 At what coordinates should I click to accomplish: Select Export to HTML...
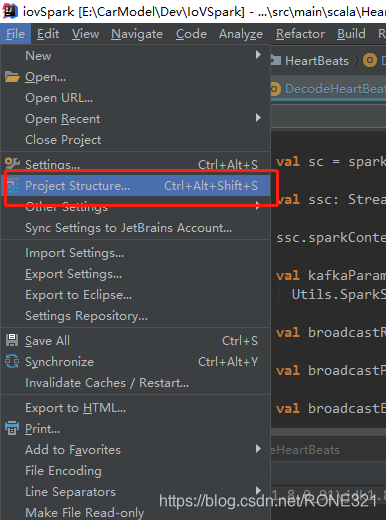(x=135, y=408)
